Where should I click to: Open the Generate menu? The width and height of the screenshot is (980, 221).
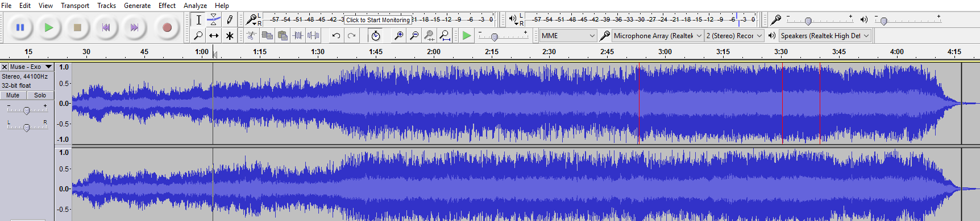point(138,5)
